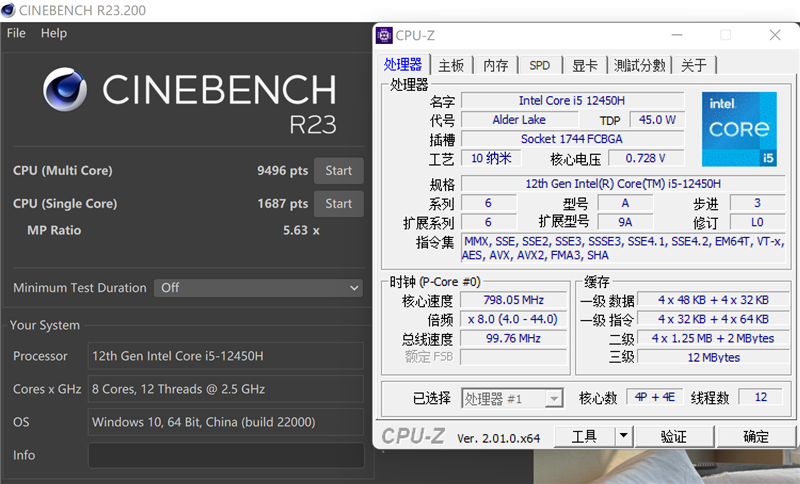The height and width of the screenshot is (484, 800).
Task: Open the Help menu in Cinebench
Action: pos(54,33)
